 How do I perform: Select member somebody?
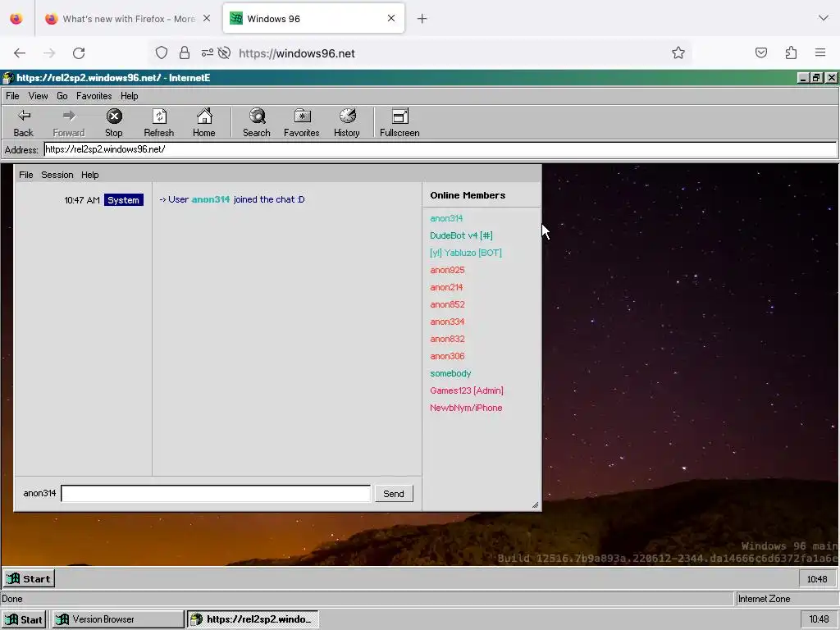click(x=450, y=373)
